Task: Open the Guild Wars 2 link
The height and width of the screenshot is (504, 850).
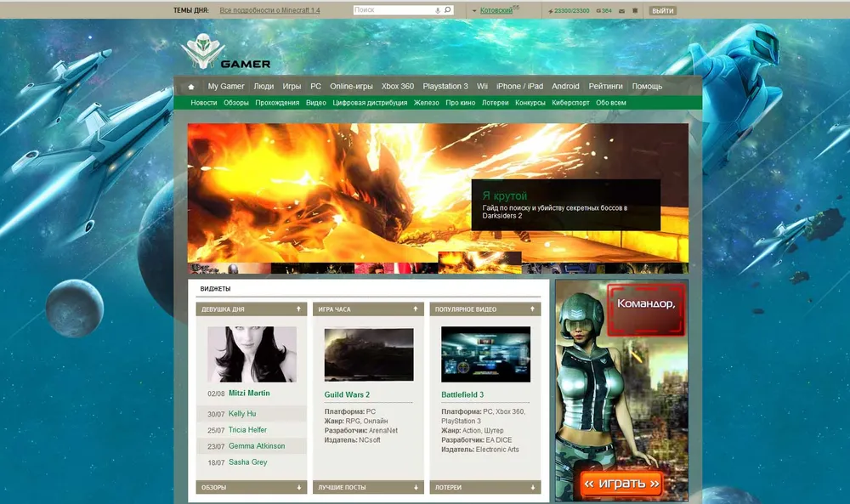Action: 347,394
